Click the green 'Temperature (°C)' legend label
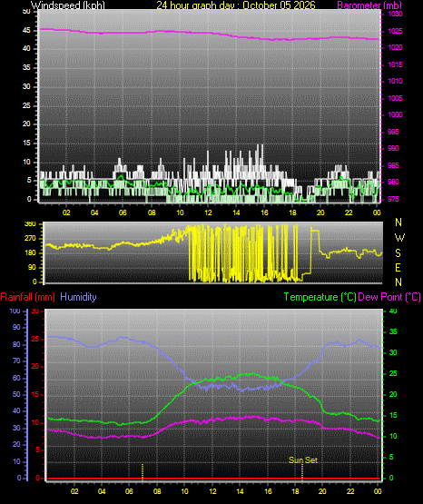Viewport: 423px width, 504px height. (x=320, y=297)
